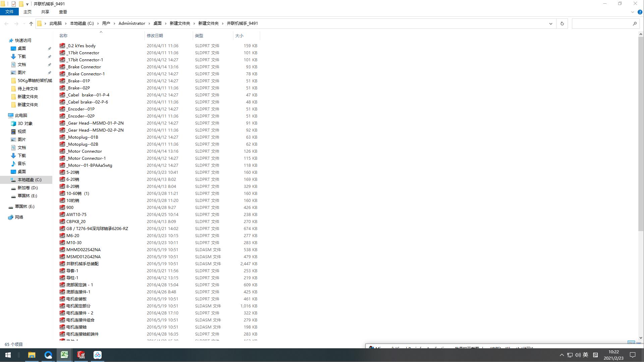Open 3D 对象 in navigation pane
The width and height of the screenshot is (644, 362).
(x=25, y=124)
